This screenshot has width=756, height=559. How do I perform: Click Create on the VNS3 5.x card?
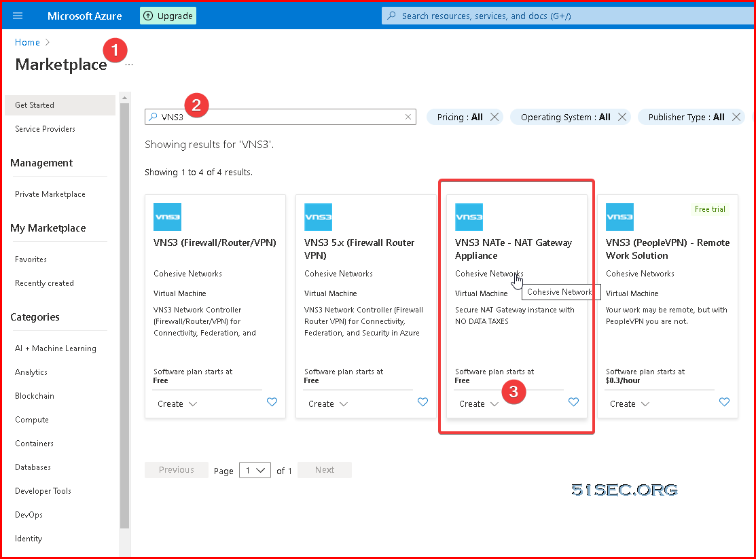coord(321,403)
